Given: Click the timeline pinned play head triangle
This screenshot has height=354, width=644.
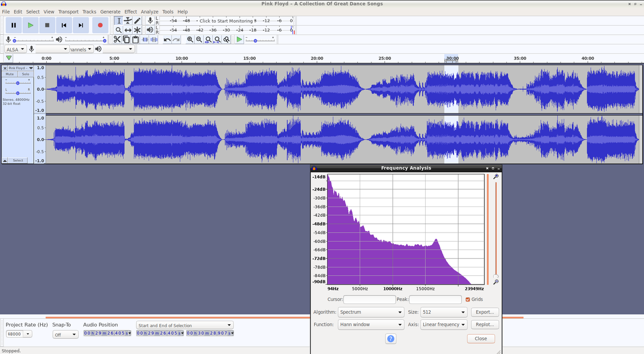Looking at the screenshot, I should point(9,58).
